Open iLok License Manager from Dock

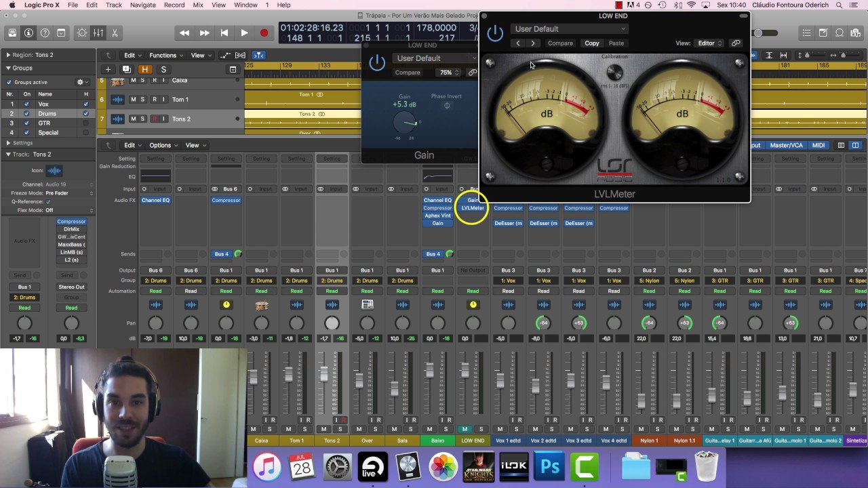pyautogui.click(x=514, y=467)
